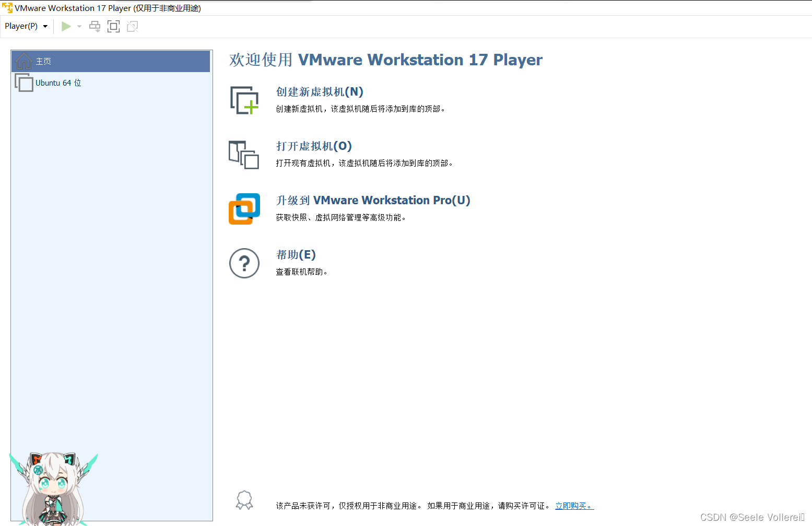Image resolution: width=812 pixels, height=526 pixels.
Task: Click the create new VM plus icon
Action: [x=244, y=100]
